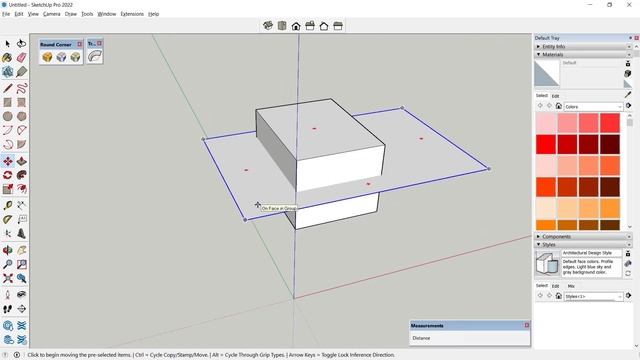Open the File menu
Screen dimensions: 640x360
(x=6, y=14)
